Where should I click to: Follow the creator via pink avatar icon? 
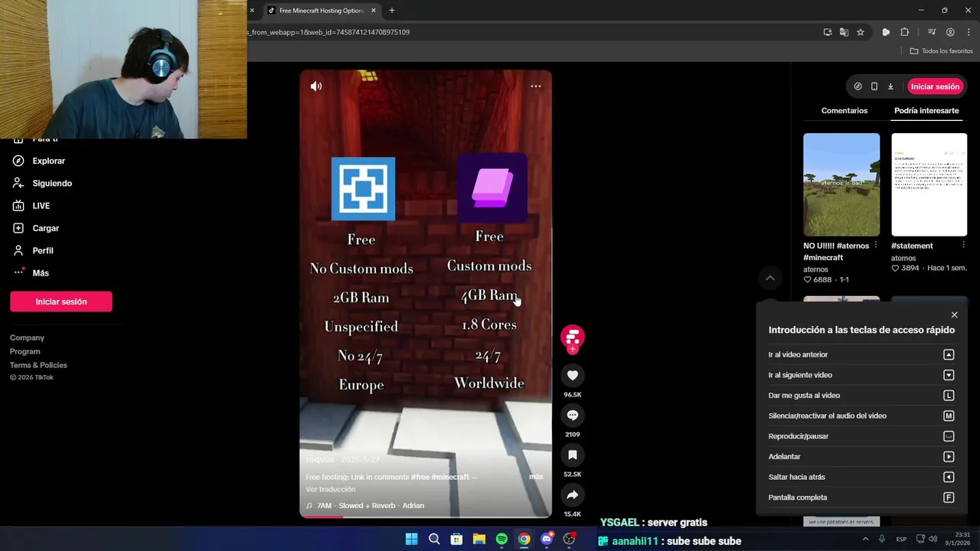coord(573,337)
